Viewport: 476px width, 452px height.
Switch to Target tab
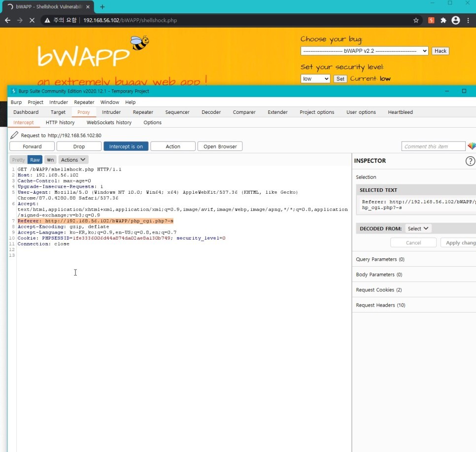58,112
